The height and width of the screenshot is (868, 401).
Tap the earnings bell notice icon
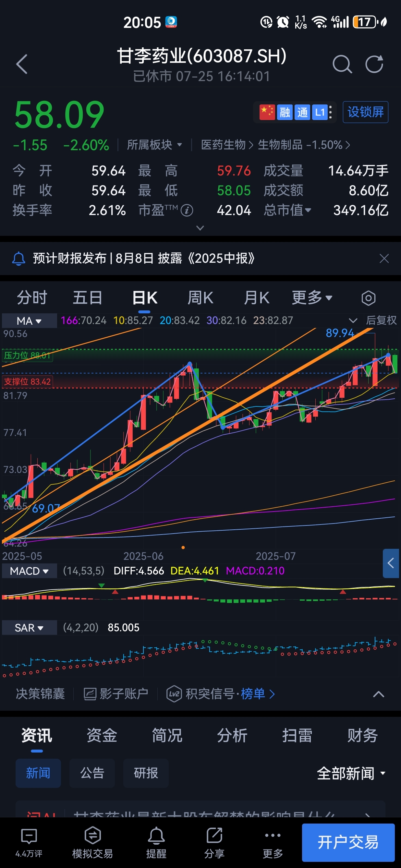[x=19, y=259]
